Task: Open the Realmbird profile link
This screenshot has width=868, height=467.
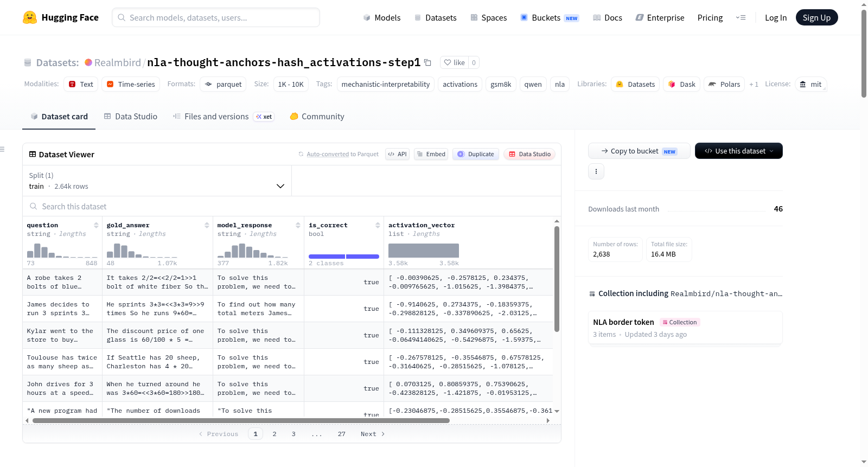Action: [x=118, y=62]
